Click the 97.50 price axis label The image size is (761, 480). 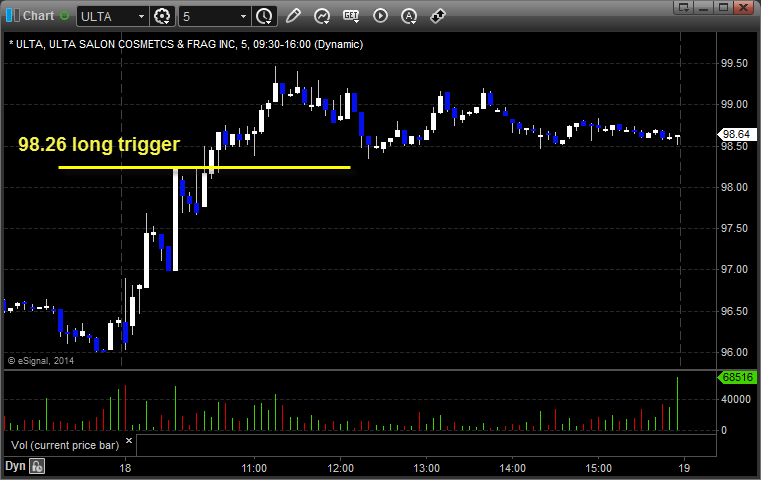[x=734, y=228]
